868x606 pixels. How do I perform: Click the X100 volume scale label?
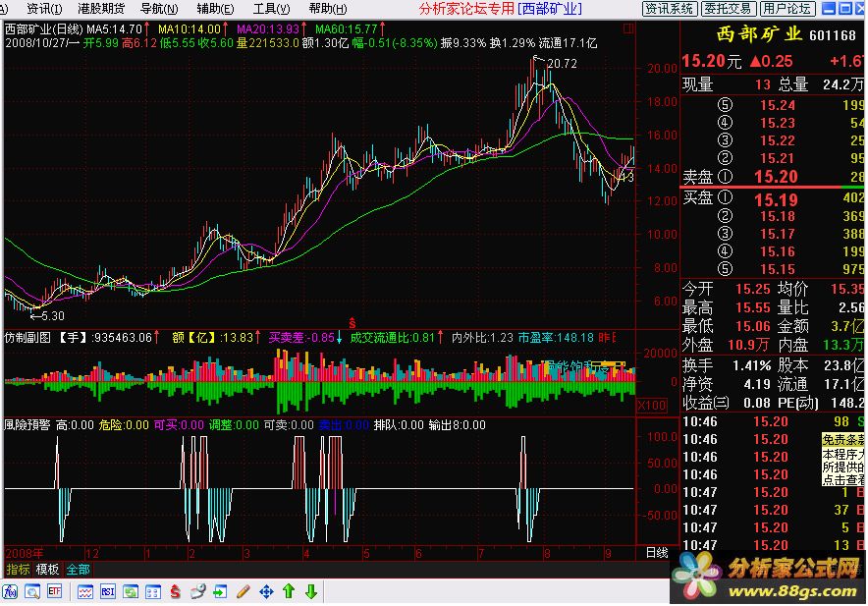pos(652,405)
